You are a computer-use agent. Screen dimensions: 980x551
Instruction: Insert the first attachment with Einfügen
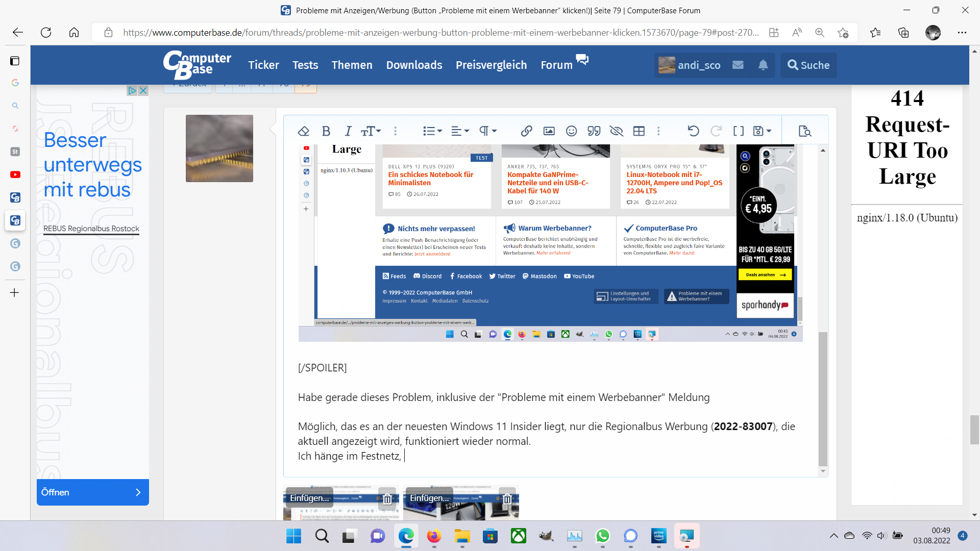[x=309, y=497]
